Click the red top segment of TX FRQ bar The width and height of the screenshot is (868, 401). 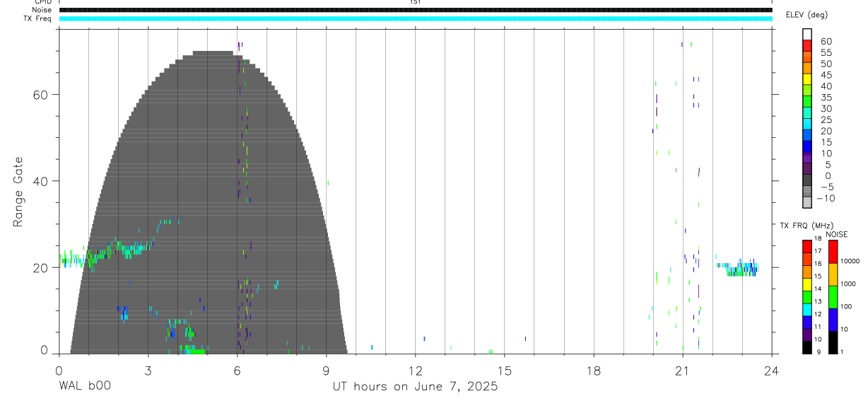point(807,247)
